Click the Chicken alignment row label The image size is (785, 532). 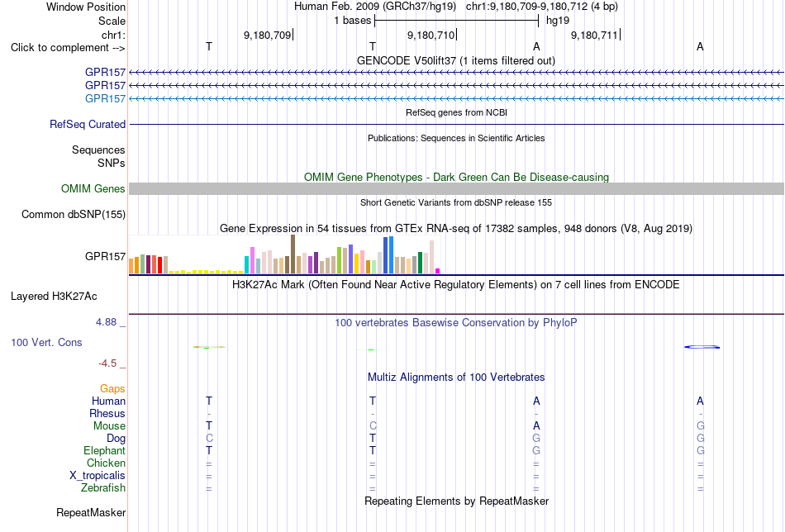106,463
